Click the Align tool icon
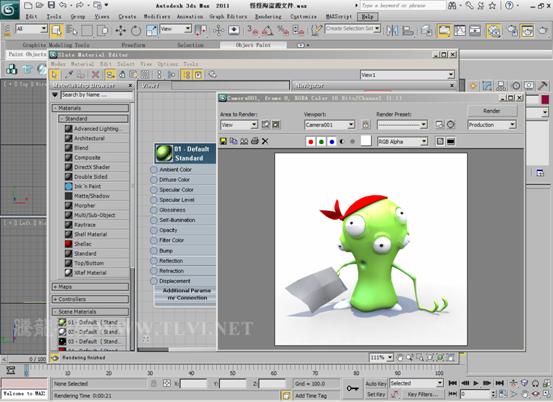The height and width of the screenshot is (402, 553). pos(408,31)
